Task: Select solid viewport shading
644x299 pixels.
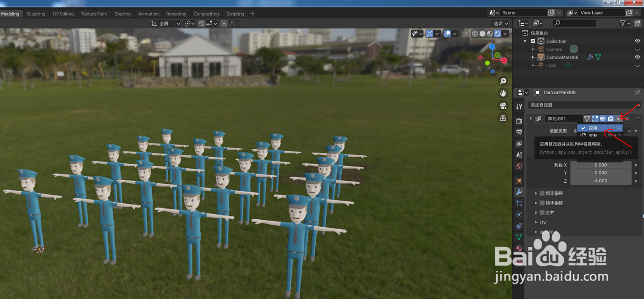Action: 482,34
